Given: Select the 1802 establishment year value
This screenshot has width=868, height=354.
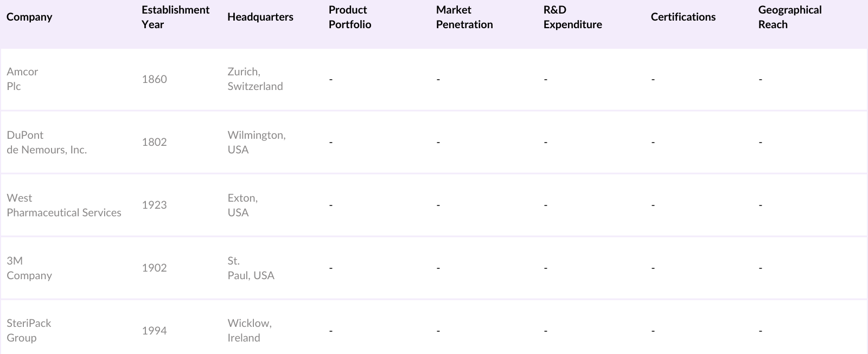Looking at the screenshot, I should coord(154,142).
